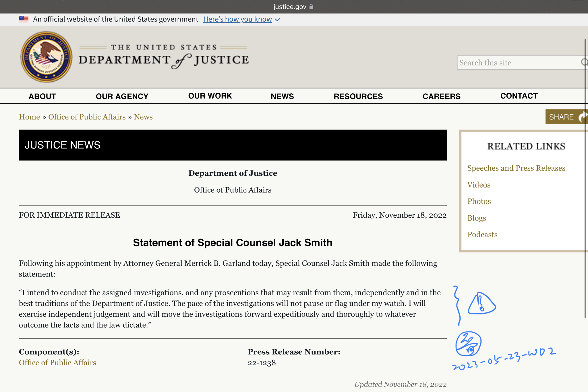
Task: Open the Photos related link
Action: click(479, 201)
